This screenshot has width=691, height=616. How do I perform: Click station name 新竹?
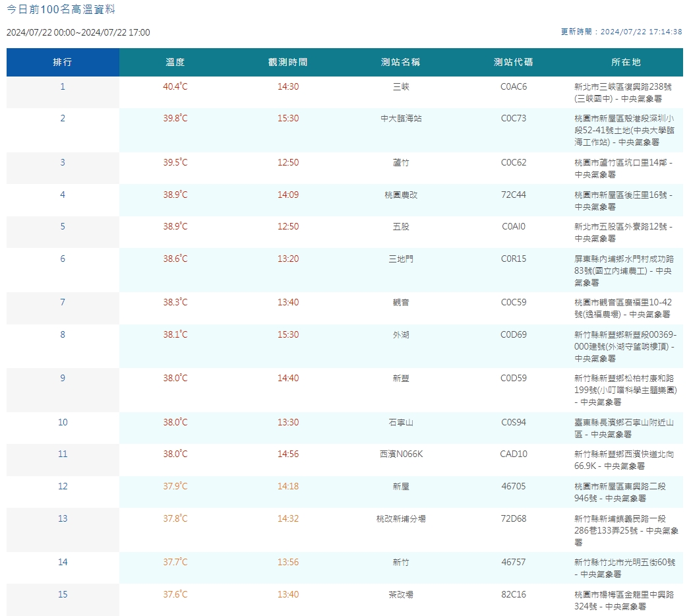pos(401,562)
